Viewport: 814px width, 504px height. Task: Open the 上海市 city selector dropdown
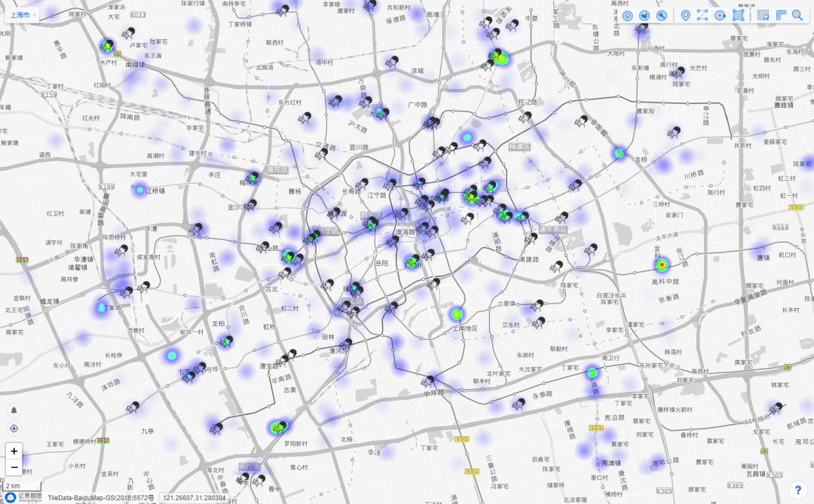[x=21, y=15]
